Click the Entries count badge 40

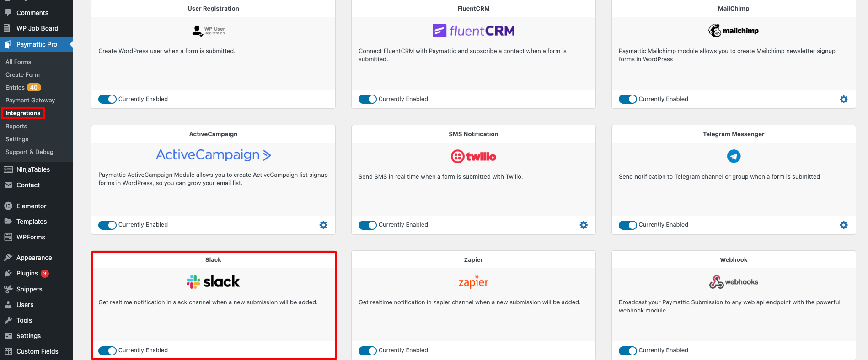34,87
